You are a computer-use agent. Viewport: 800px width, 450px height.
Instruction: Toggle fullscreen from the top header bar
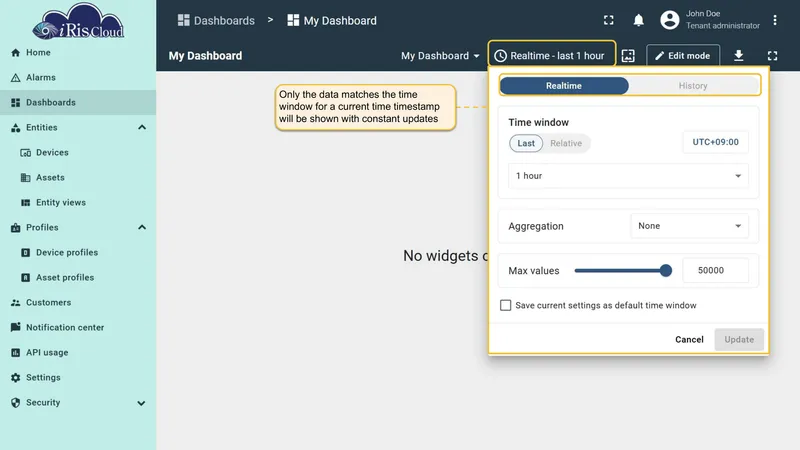[x=609, y=20]
